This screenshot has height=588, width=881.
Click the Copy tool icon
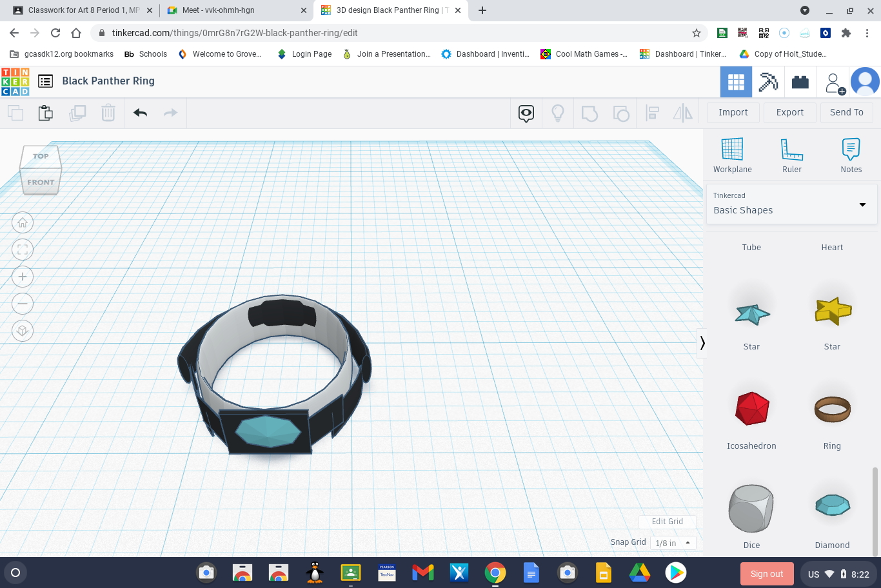coord(15,113)
